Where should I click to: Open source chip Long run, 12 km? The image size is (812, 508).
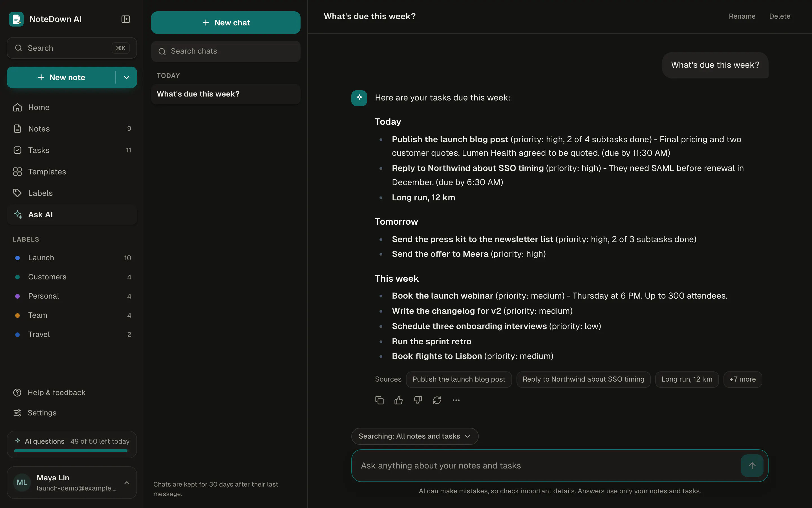click(687, 379)
